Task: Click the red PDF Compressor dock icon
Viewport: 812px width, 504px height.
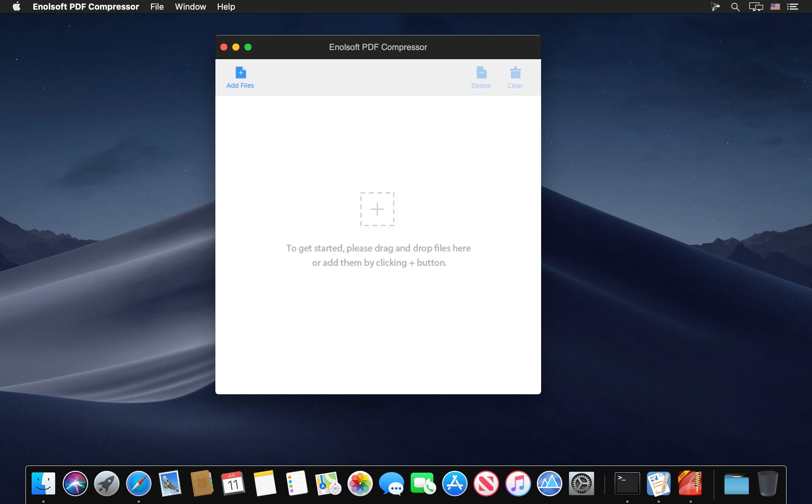Action: [x=690, y=483]
